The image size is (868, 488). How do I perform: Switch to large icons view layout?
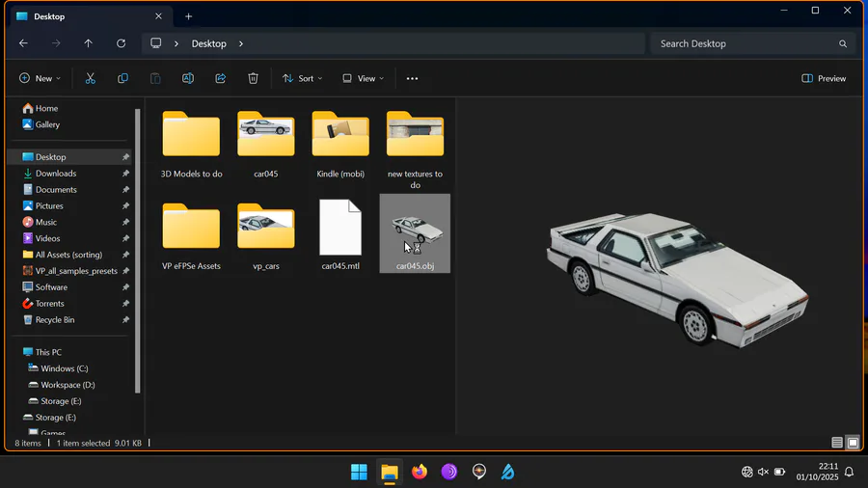(853, 443)
